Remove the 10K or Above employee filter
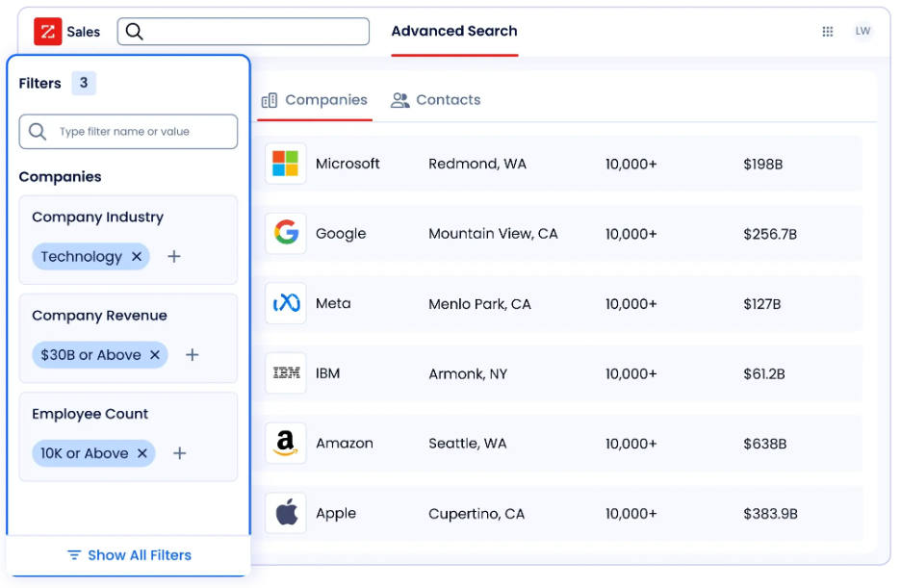Screen dimensions: 901x588 [142, 453]
